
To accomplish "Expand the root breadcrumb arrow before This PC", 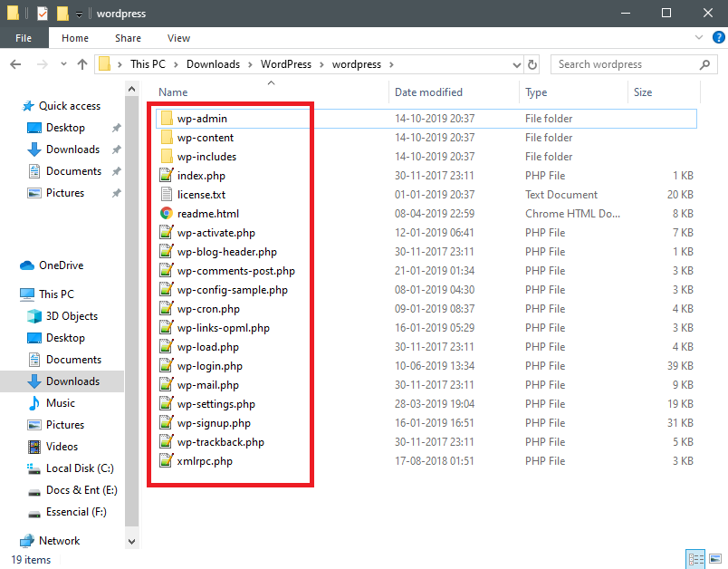I will 120,64.
